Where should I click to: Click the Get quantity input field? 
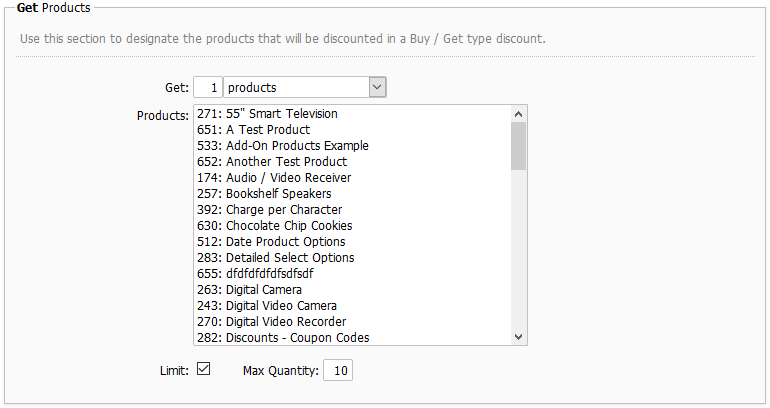click(208, 88)
